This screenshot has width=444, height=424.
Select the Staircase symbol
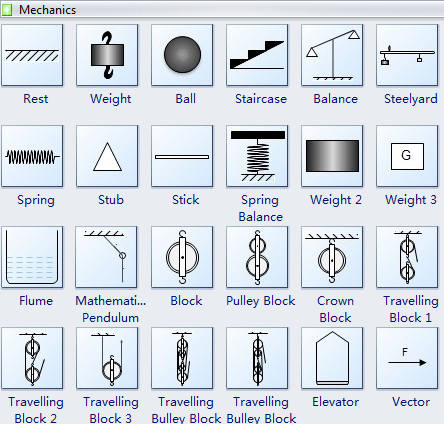pos(257,55)
